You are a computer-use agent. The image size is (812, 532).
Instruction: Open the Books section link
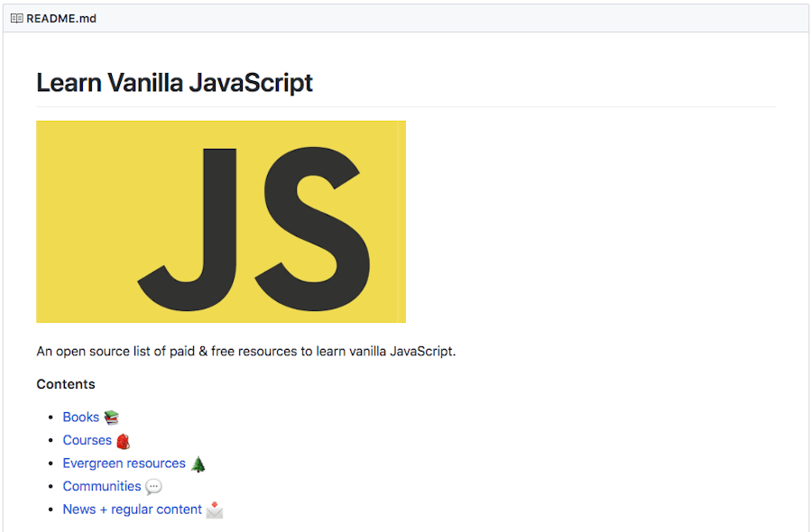79,417
